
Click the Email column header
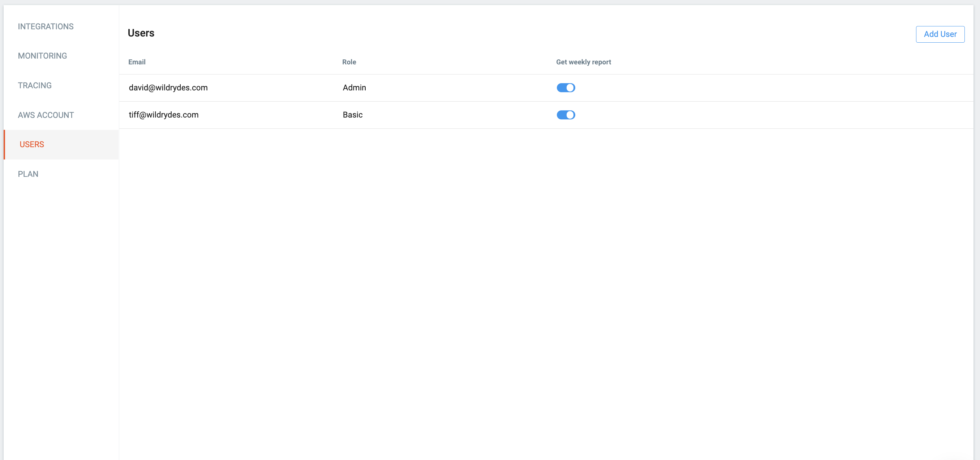pyautogui.click(x=137, y=62)
